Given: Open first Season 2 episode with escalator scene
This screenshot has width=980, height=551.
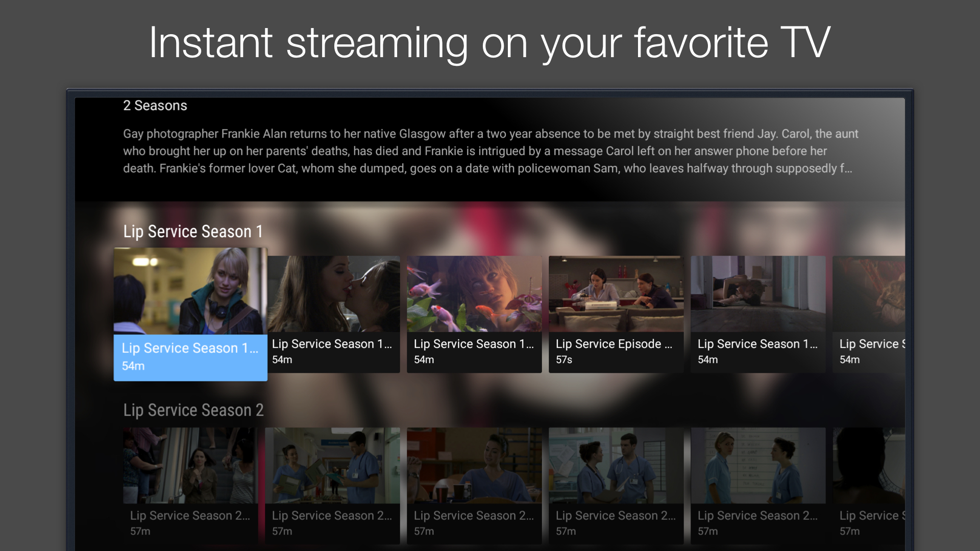Looking at the screenshot, I should tap(190, 466).
